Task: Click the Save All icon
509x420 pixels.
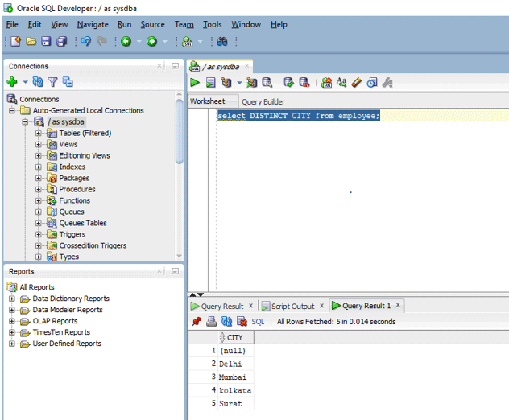Action: tap(62, 42)
